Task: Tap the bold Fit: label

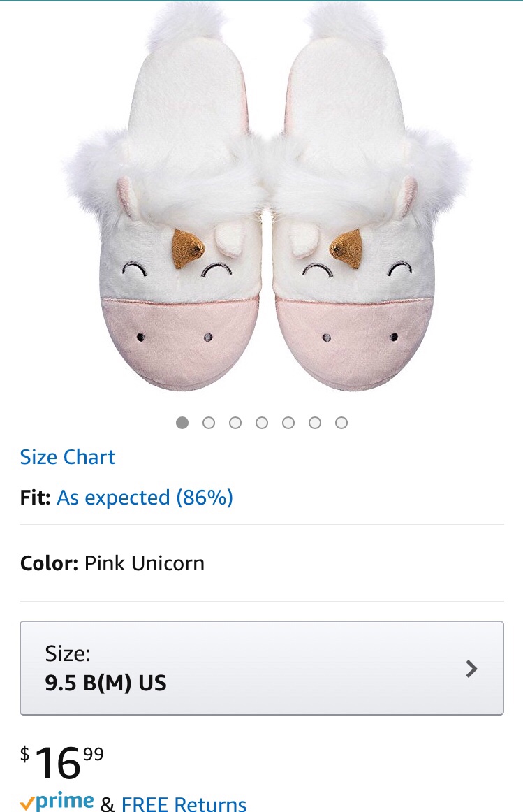Action: point(35,498)
